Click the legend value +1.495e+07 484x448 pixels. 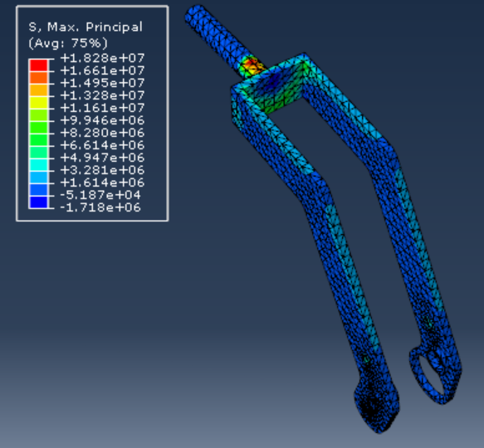click(x=102, y=83)
